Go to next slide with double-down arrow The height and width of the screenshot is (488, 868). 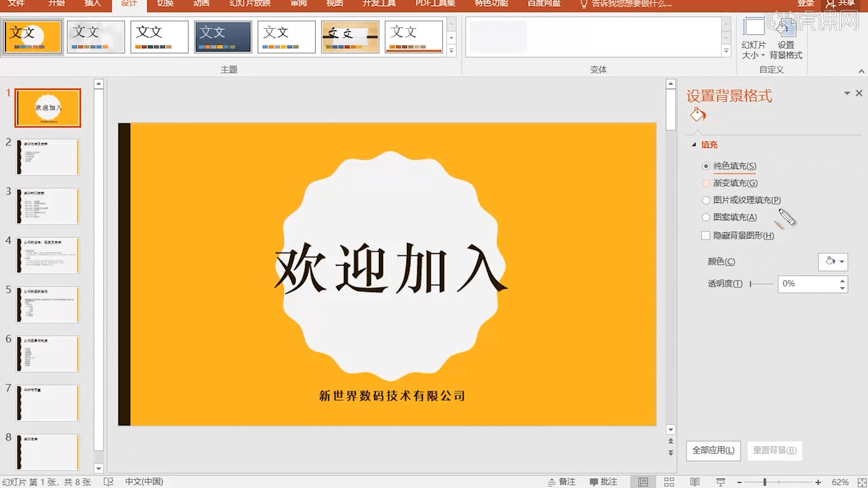(671, 453)
